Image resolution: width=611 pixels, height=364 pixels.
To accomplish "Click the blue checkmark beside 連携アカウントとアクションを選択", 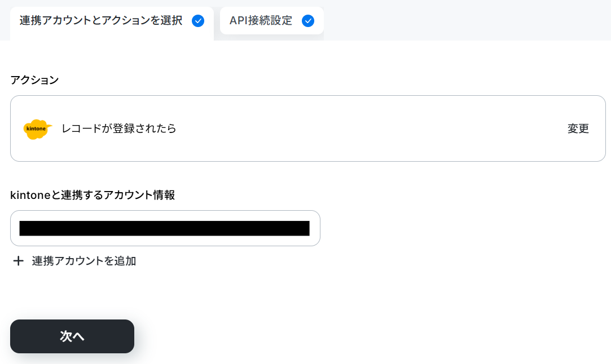I will click(x=198, y=21).
